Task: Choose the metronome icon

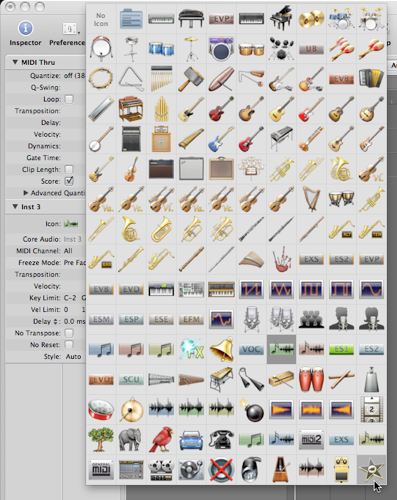Action: point(281,469)
